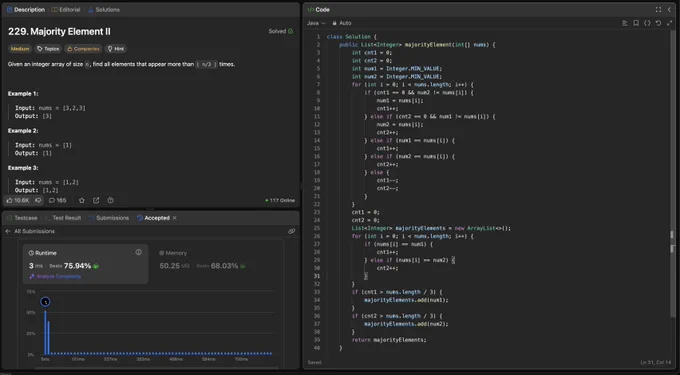Click the Solved status indicator
This screenshot has width=680, height=375.
281,31
